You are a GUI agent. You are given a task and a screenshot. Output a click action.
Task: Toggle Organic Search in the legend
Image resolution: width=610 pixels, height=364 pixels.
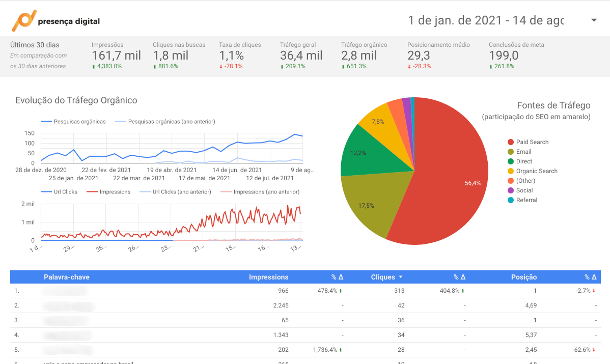[536, 171]
